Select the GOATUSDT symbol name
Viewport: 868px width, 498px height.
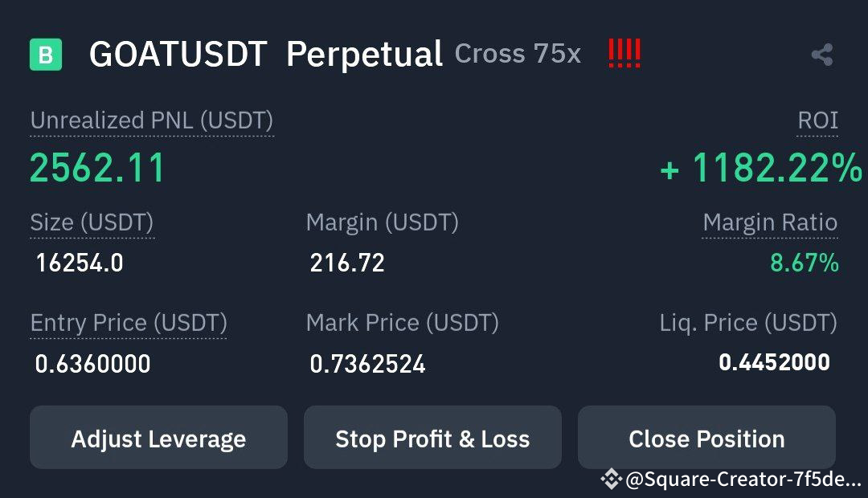pos(180,54)
